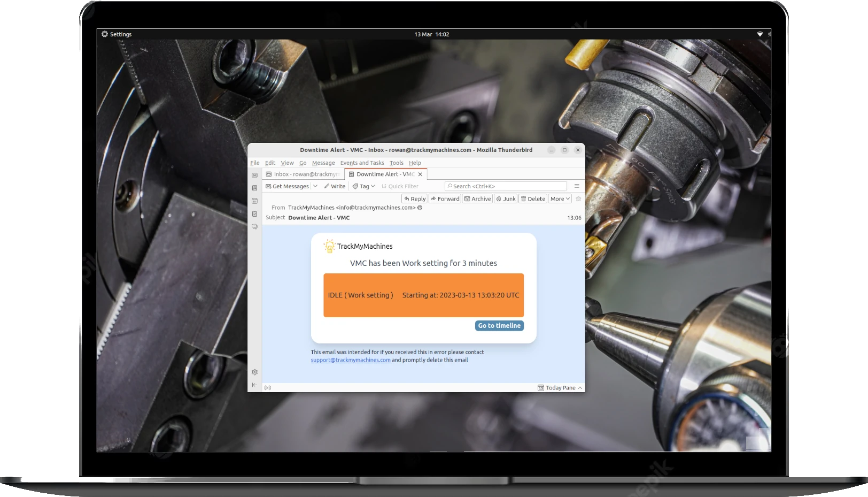Expand the Get Messages dropdown

316,186
